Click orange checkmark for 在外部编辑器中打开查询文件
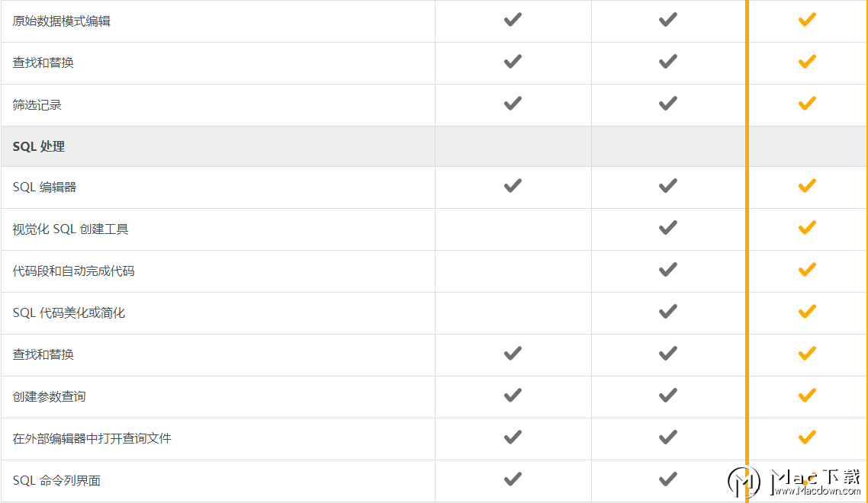This screenshot has height=503, width=868. (807, 437)
